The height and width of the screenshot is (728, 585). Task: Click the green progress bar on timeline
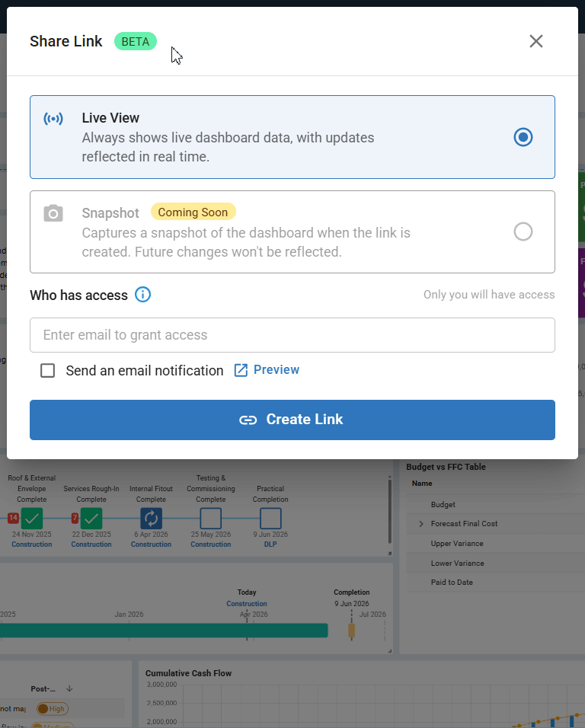click(164, 630)
